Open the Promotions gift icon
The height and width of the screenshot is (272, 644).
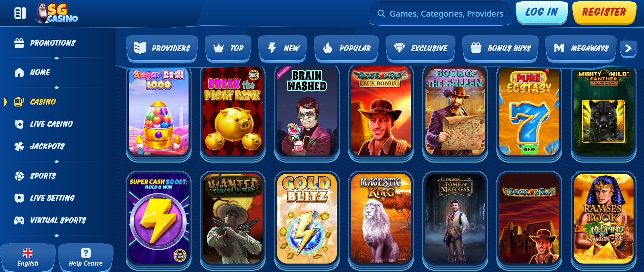[19, 43]
